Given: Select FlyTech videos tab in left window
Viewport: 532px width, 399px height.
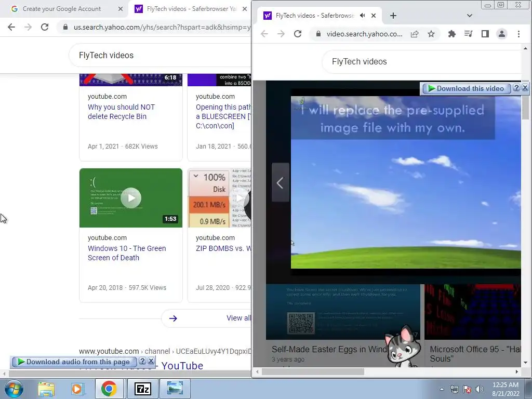Looking at the screenshot, I should pos(192,9).
